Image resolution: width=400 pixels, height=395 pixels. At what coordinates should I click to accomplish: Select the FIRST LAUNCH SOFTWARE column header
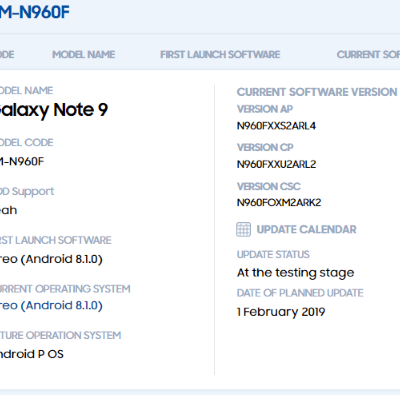tap(220, 54)
